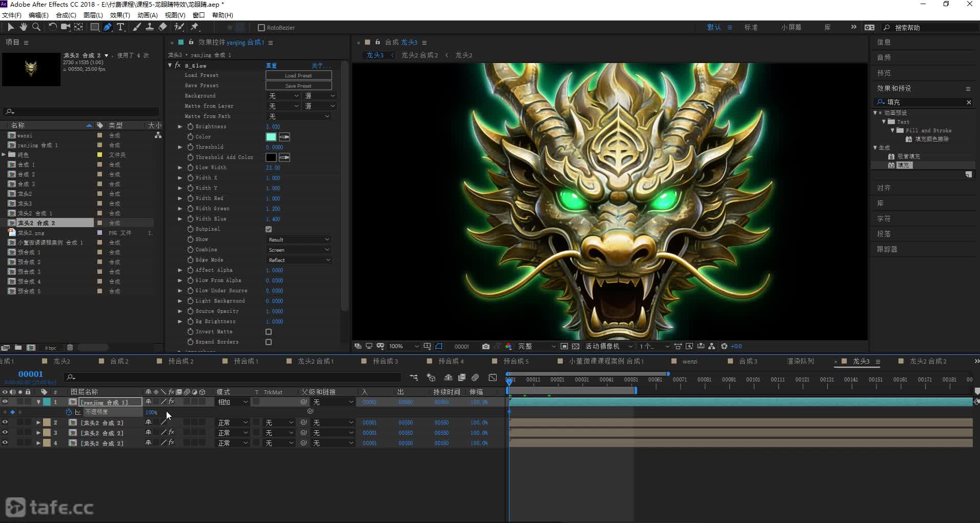The height and width of the screenshot is (523, 980).
Task: Select the Eraser tool
Action: 162,27
